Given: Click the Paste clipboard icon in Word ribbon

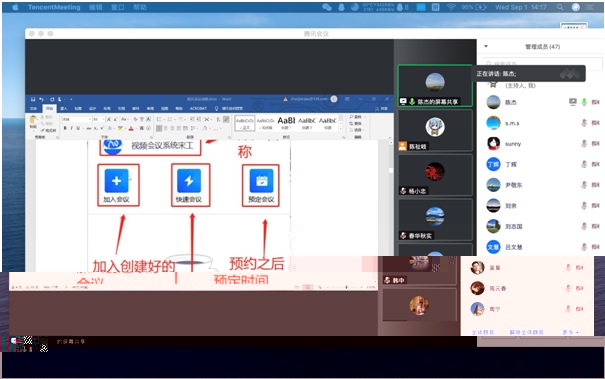Looking at the screenshot, I should [34, 121].
